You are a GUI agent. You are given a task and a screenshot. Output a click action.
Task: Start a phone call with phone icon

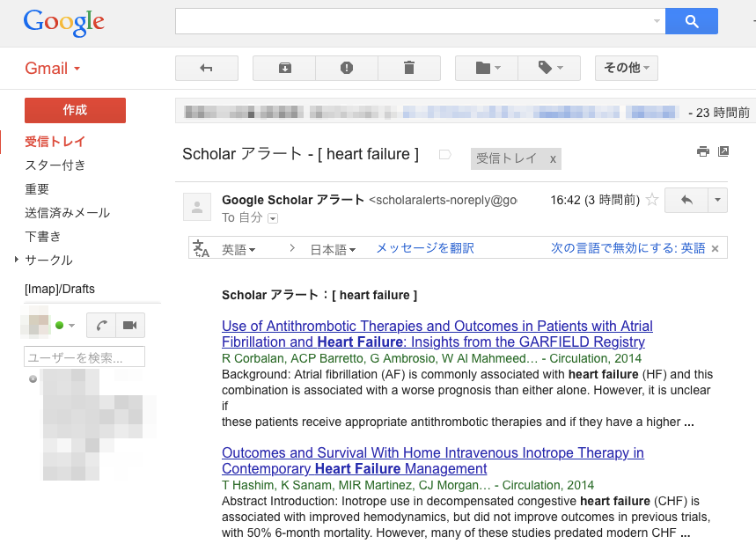(x=101, y=326)
